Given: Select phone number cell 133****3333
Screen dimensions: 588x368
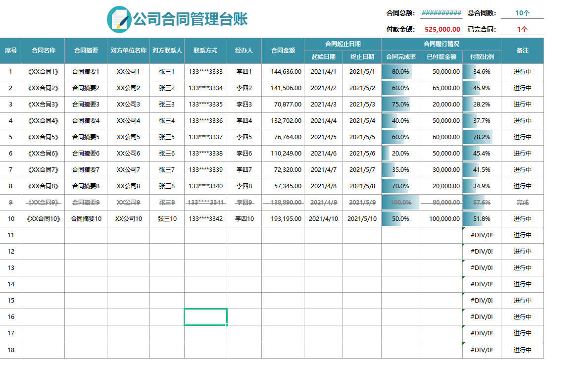Looking at the screenshot, I should (205, 71).
